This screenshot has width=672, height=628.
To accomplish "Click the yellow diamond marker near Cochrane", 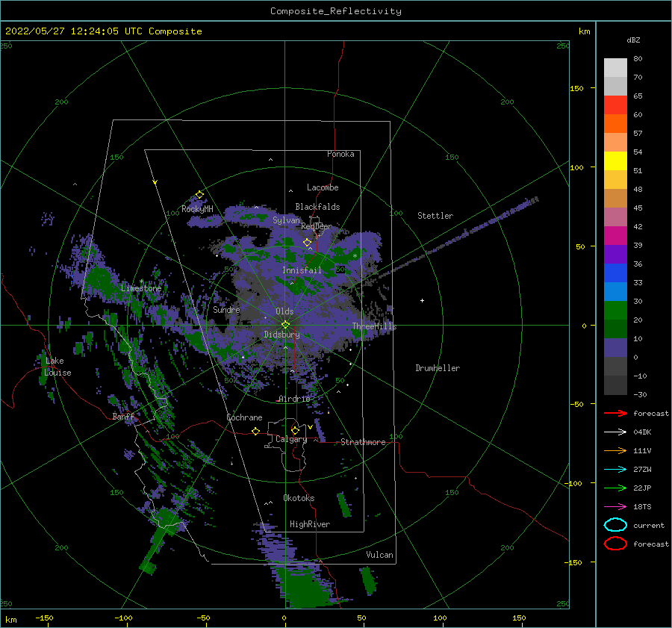I will (255, 431).
